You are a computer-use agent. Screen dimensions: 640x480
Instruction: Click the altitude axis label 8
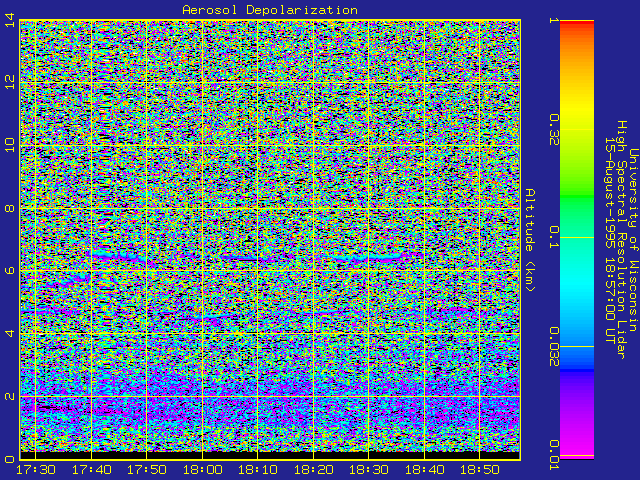(9, 209)
